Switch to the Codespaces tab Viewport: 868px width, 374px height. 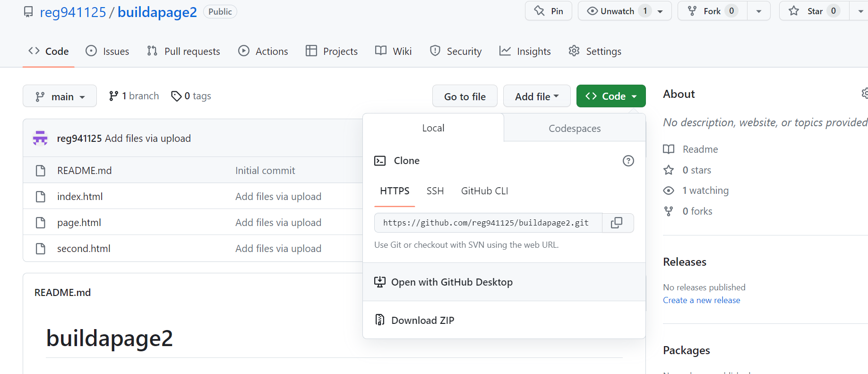575,128
